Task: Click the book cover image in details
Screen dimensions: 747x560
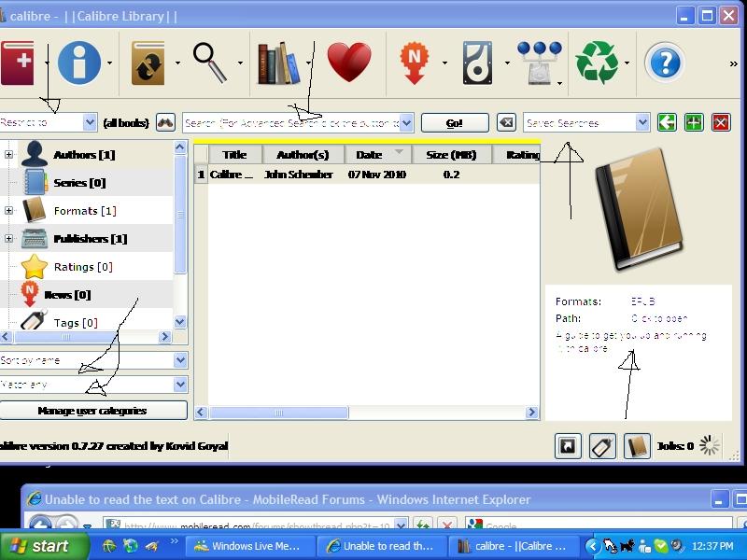Action: [639, 209]
